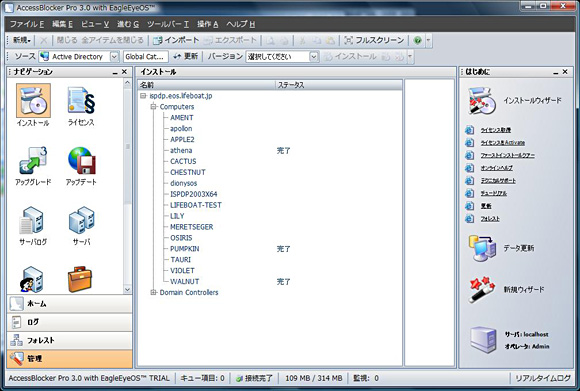The width and height of the screenshot is (580, 391).
Task: Collapse the Computers tree node
Action: 153,107
